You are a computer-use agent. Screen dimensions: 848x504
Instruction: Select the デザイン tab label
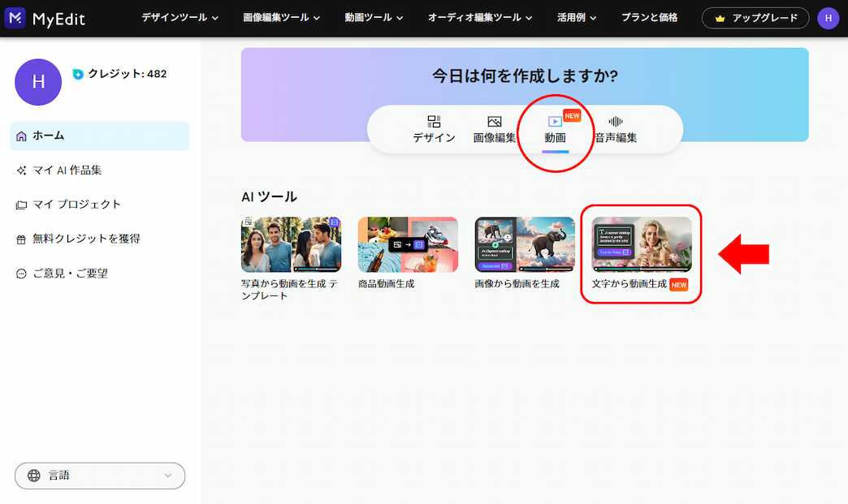[x=434, y=138]
